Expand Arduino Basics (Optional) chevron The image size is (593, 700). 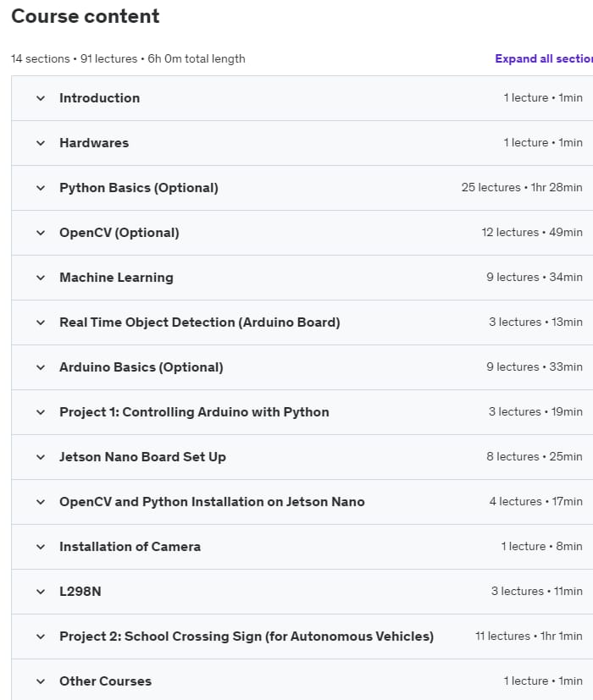pyautogui.click(x=41, y=367)
